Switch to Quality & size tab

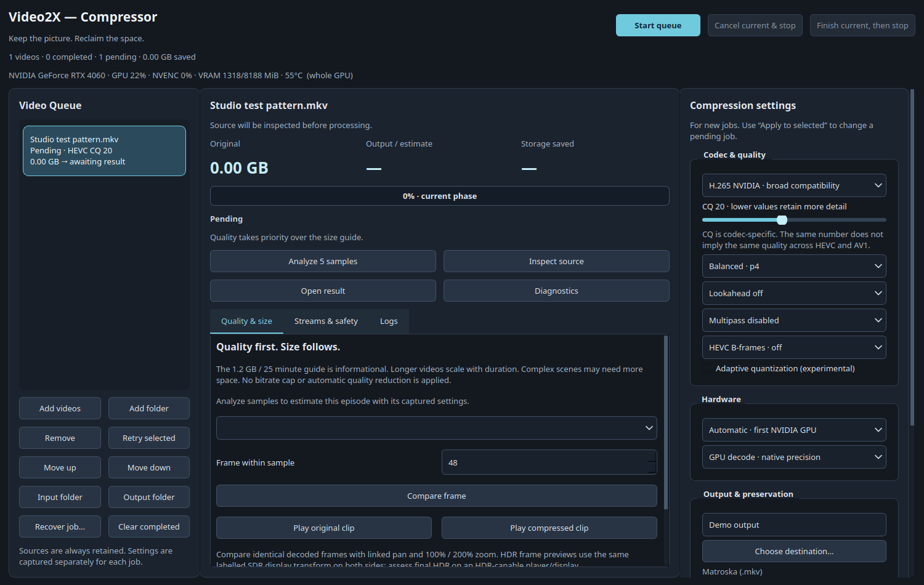[x=246, y=321]
